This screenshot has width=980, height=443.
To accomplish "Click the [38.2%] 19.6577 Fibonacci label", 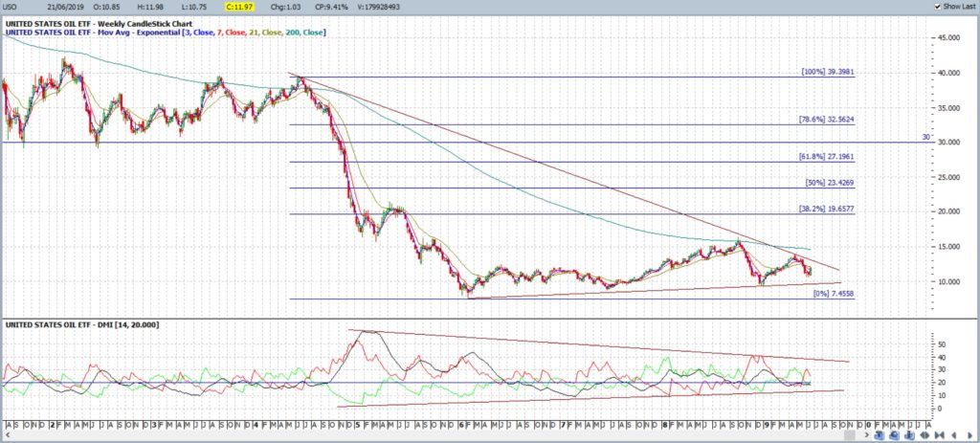I will [x=826, y=210].
